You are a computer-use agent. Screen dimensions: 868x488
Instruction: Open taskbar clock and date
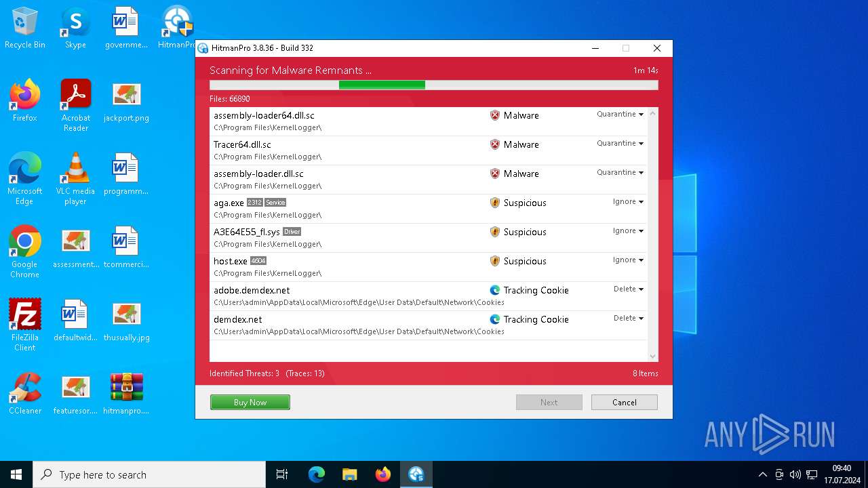pyautogui.click(x=842, y=474)
